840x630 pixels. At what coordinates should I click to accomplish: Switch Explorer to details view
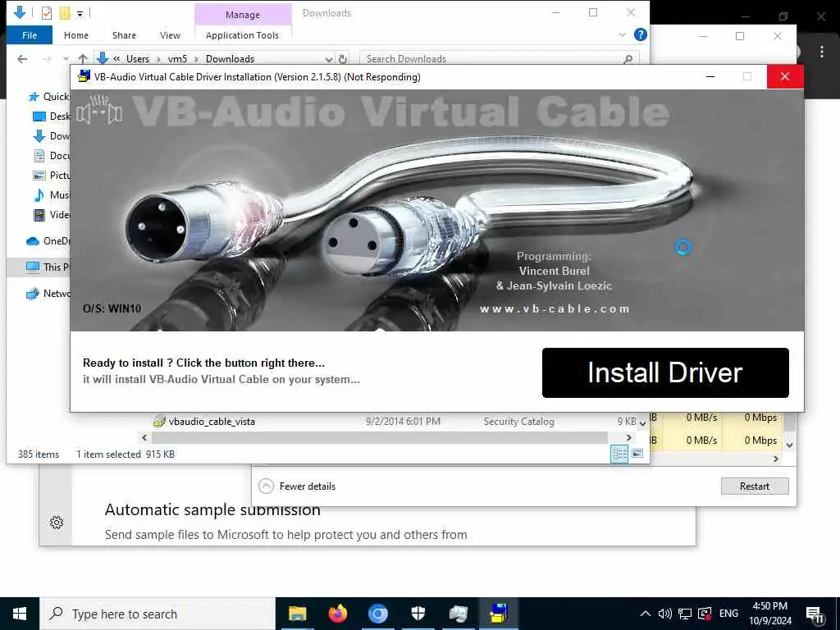pyautogui.click(x=620, y=454)
